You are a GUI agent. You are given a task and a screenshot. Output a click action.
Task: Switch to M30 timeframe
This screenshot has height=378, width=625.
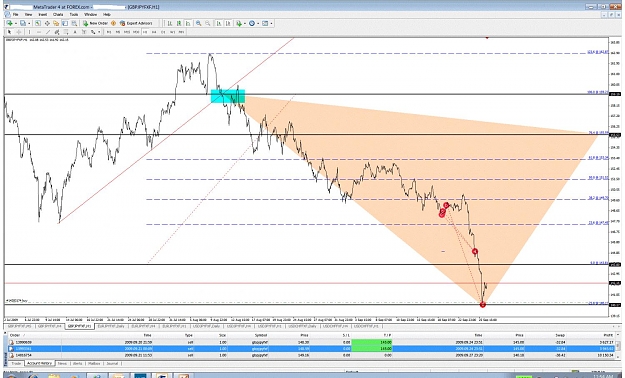click(x=136, y=32)
